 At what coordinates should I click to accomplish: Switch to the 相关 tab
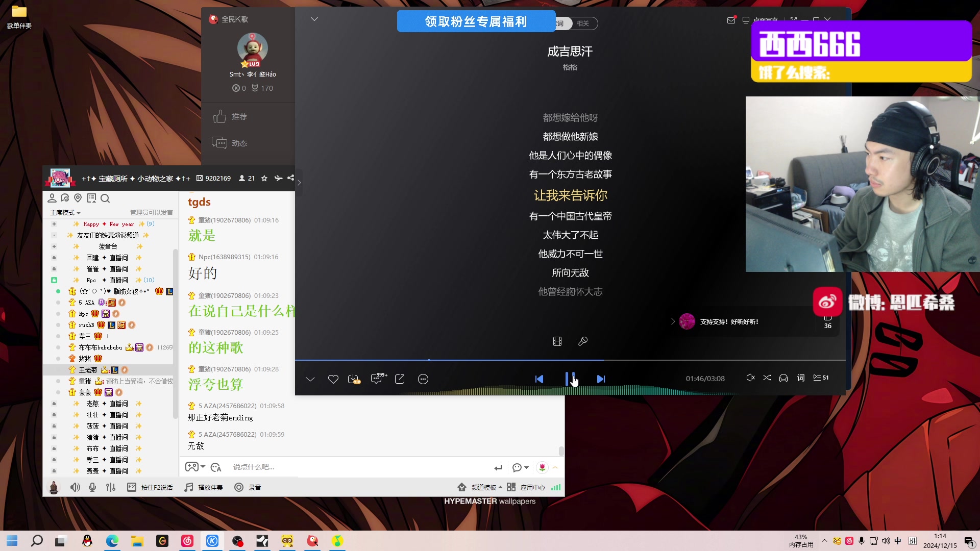click(583, 23)
